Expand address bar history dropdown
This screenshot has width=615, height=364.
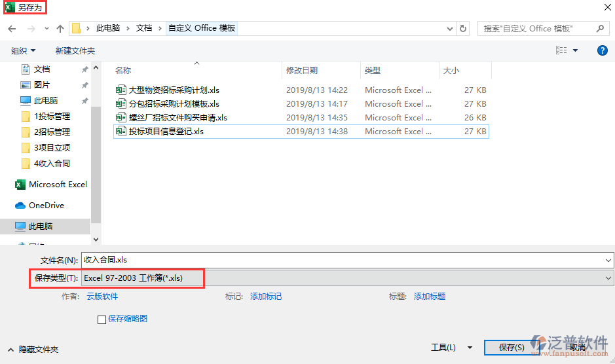[450, 29]
